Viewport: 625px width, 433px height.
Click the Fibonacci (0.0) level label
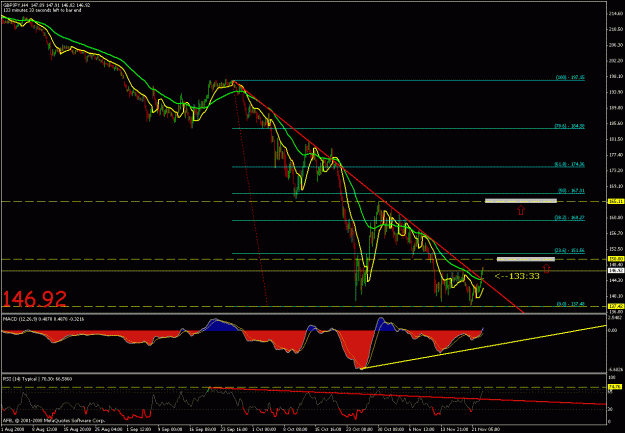(x=570, y=304)
